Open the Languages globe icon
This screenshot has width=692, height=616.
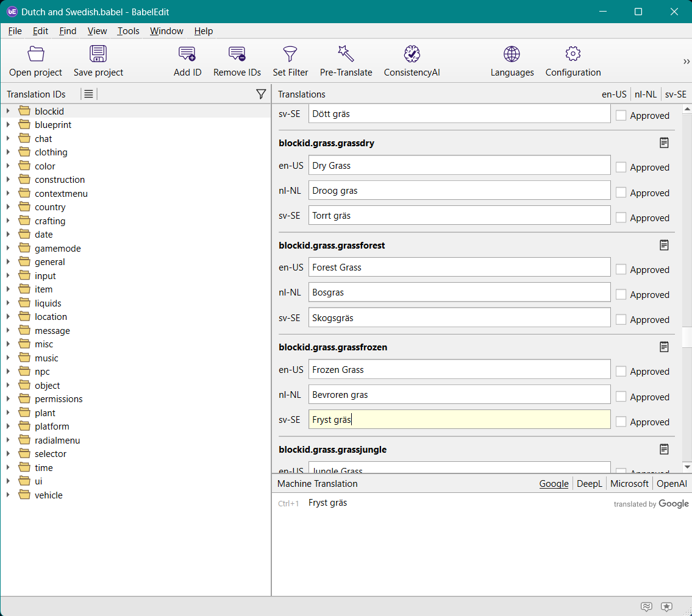tap(512, 54)
